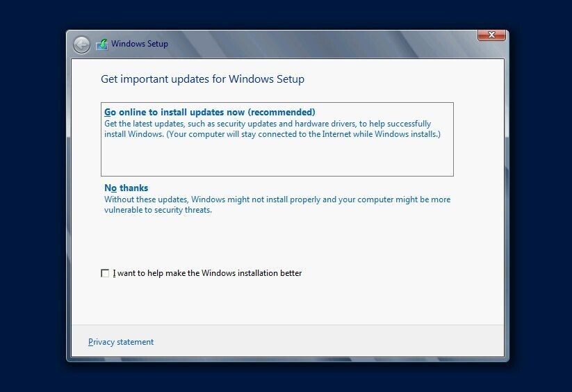Select the No thanks option

126,188
